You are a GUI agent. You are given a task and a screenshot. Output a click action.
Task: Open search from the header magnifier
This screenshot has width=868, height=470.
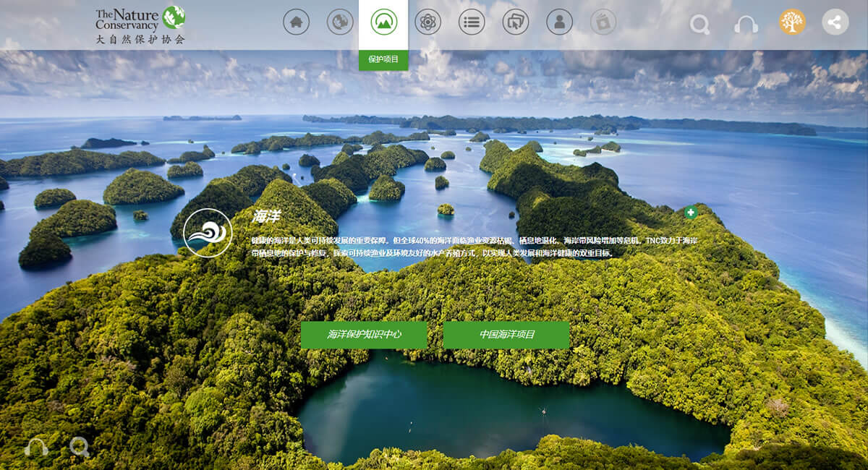(x=699, y=25)
